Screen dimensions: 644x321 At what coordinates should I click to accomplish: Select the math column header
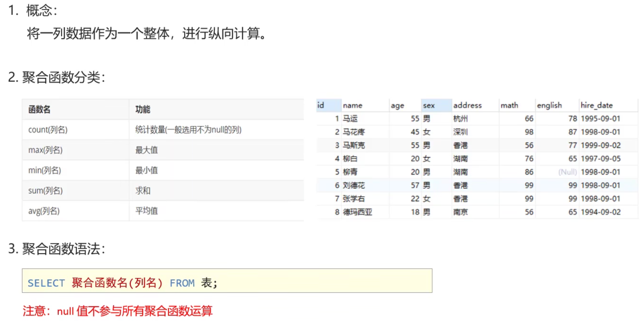pyautogui.click(x=517, y=105)
